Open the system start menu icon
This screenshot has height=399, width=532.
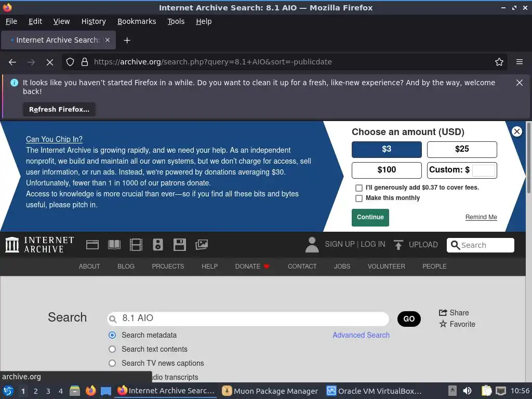(x=8, y=391)
